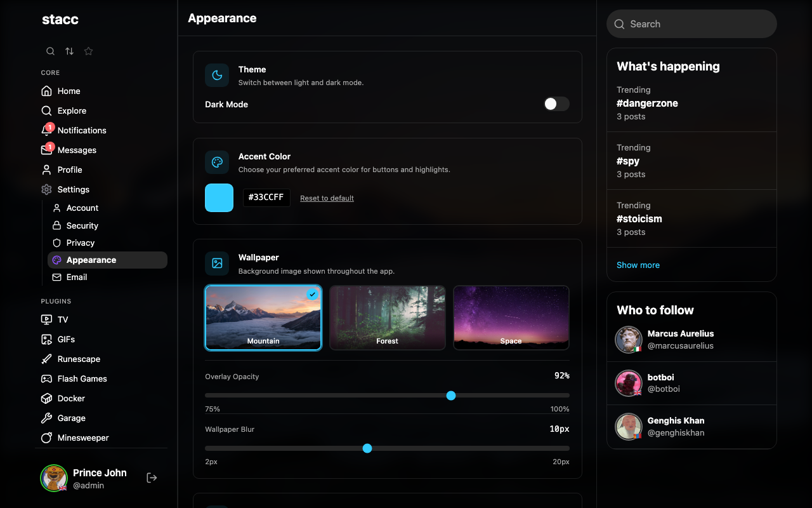Go to the Security settings section
812x508 pixels.
point(82,225)
